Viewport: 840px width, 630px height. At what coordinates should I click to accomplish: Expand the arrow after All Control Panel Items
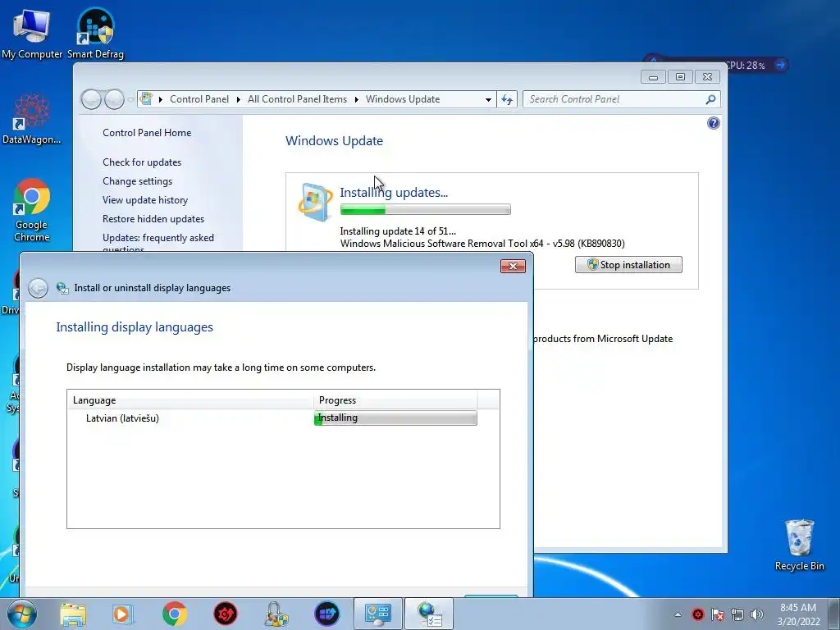pyautogui.click(x=356, y=99)
